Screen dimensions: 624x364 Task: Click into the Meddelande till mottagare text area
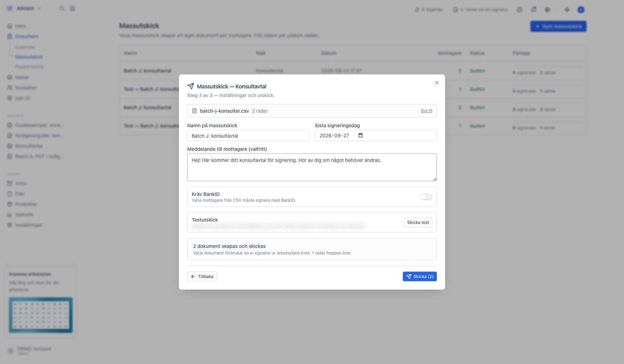pyautogui.click(x=312, y=167)
